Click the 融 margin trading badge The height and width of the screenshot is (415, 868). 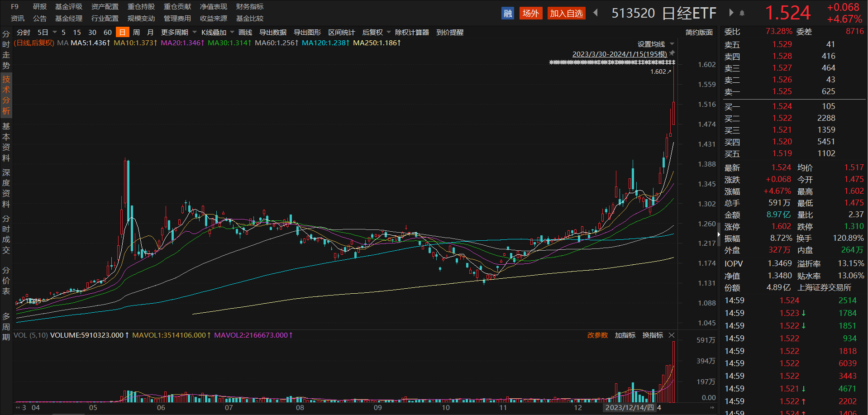(508, 13)
